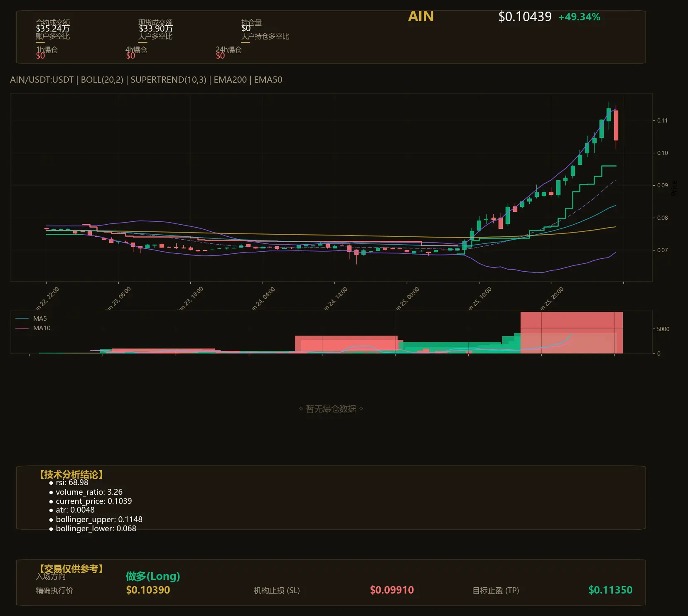Click the Jun 24, 14:00 time axis label
The image size is (688, 616).
click(x=336, y=298)
